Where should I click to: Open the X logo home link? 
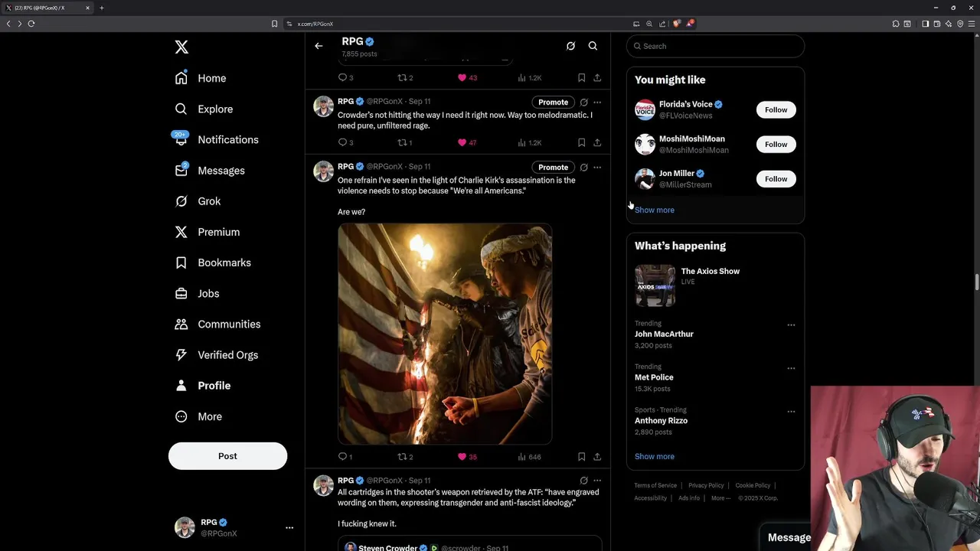[181, 47]
